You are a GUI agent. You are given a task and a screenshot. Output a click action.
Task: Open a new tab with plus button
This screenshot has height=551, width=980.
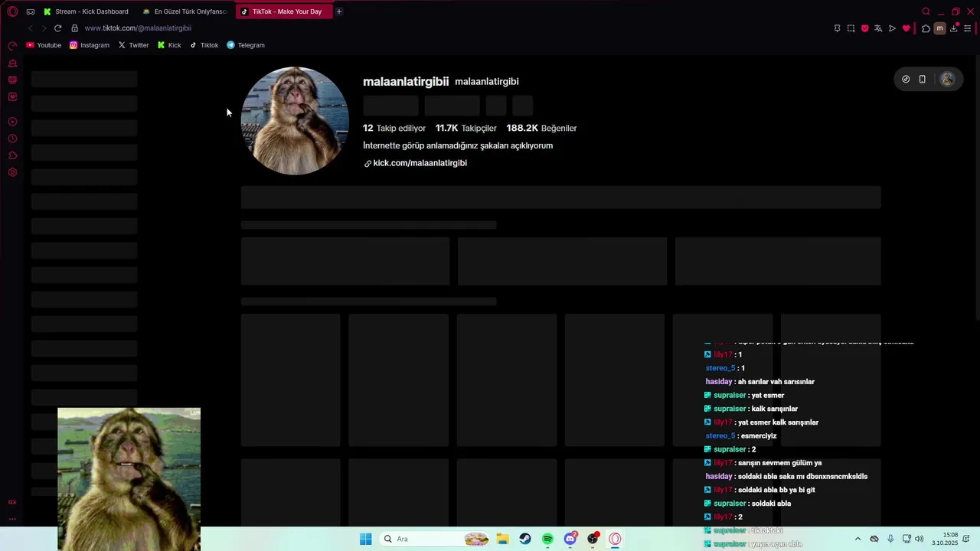(339, 11)
